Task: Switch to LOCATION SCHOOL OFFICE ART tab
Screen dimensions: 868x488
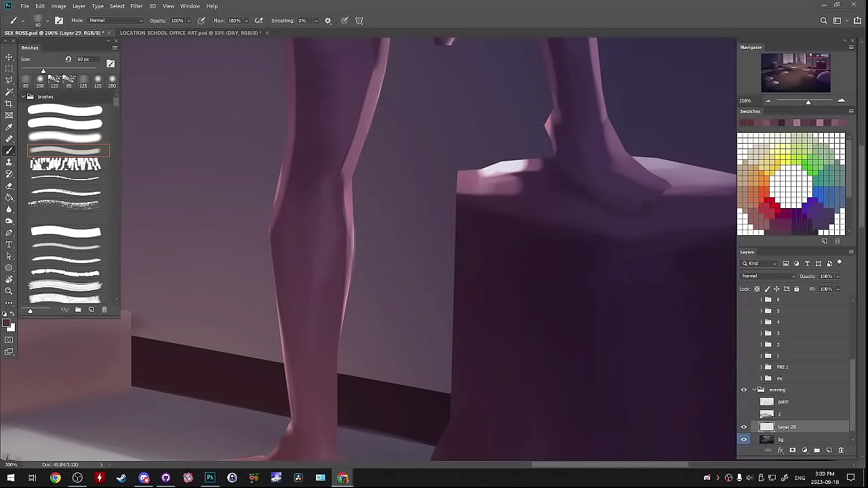Action: [x=190, y=33]
